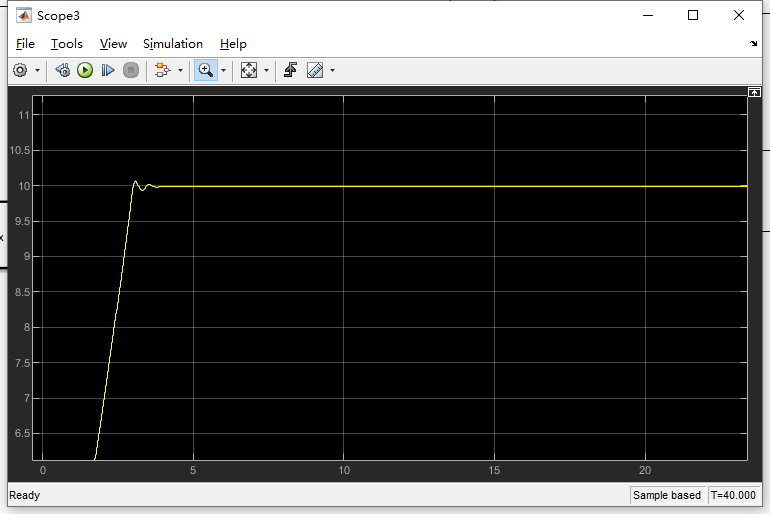Maximize the axes with the plot corner button
This screenshot has height=514, width=770.
[x=754, y=92]
